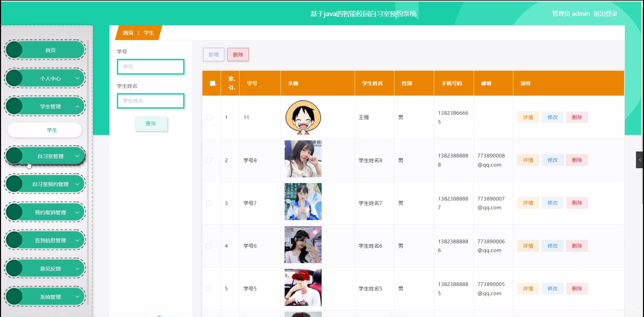
Task: Click 修改 for 学生姓名6
Action: coord(552,246)
